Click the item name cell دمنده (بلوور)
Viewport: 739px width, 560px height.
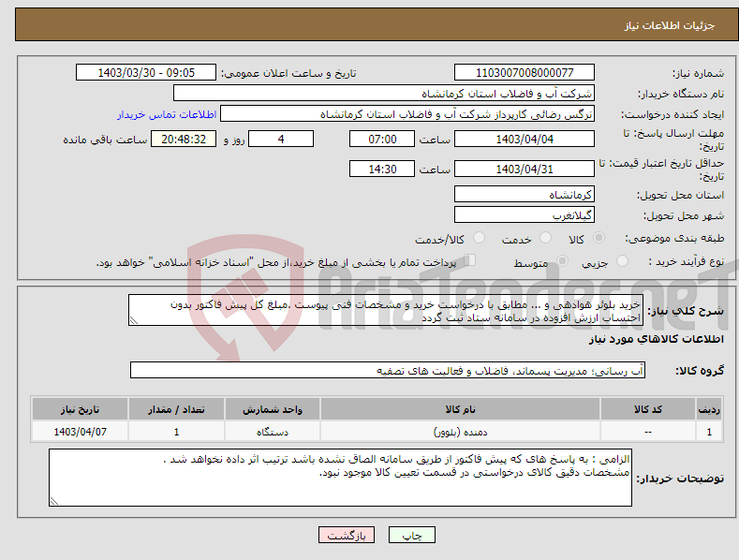point(460,432)
